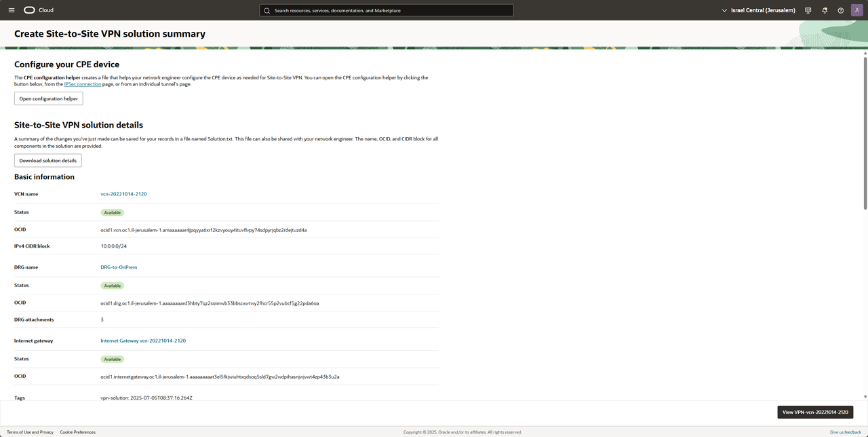Click the vpn-solution tags value

coord(146,398)
